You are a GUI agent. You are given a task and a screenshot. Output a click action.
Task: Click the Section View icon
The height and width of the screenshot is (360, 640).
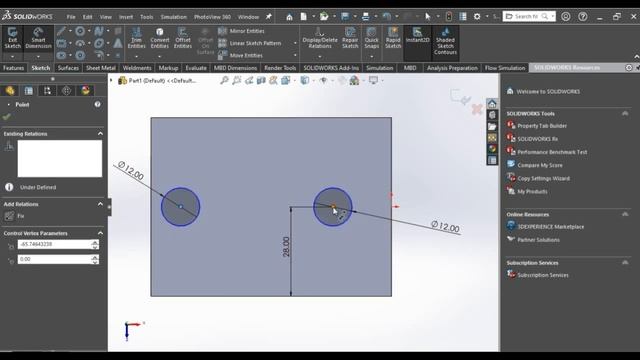(261, 80)
